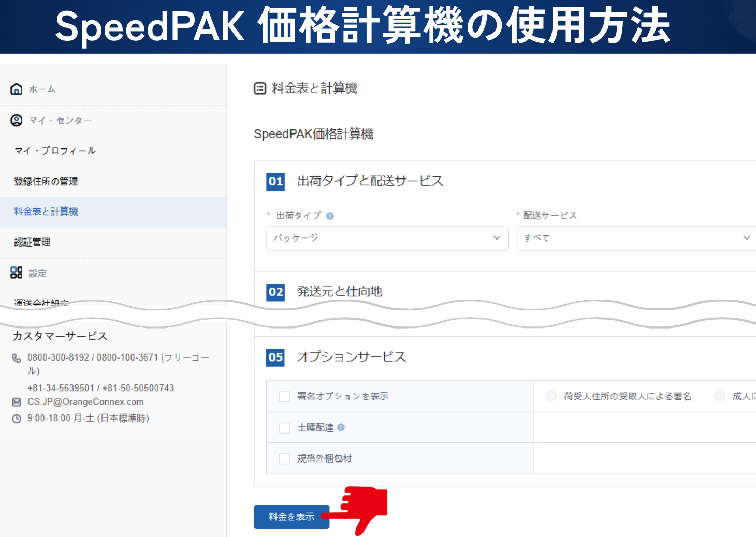The width and height of the screenshot is (756, 537).
Task: Click info icon next to 出荷タイプ
Action: click(x=330, y=216)
